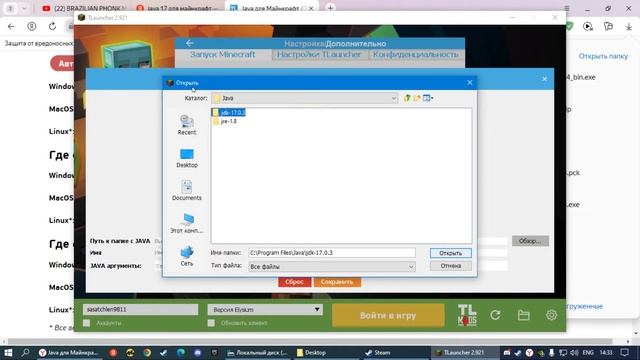Switch to Настройки TLauncher tab
Image resolution: width=640 pixels, height=360 pixels.
pyautogui.click(x=319, y=55)
